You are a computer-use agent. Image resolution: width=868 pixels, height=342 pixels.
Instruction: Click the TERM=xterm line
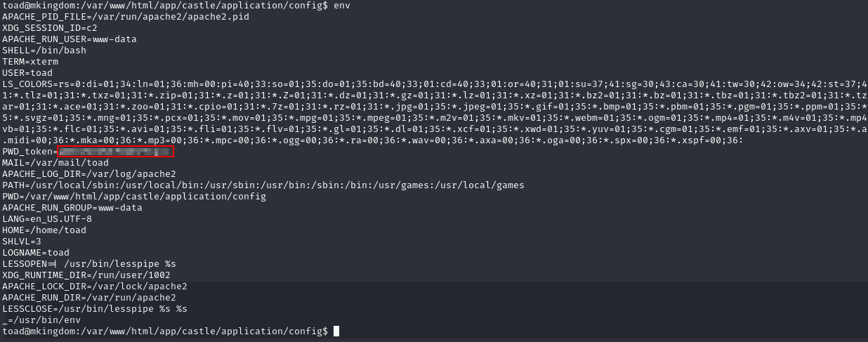tap(30, 62)
